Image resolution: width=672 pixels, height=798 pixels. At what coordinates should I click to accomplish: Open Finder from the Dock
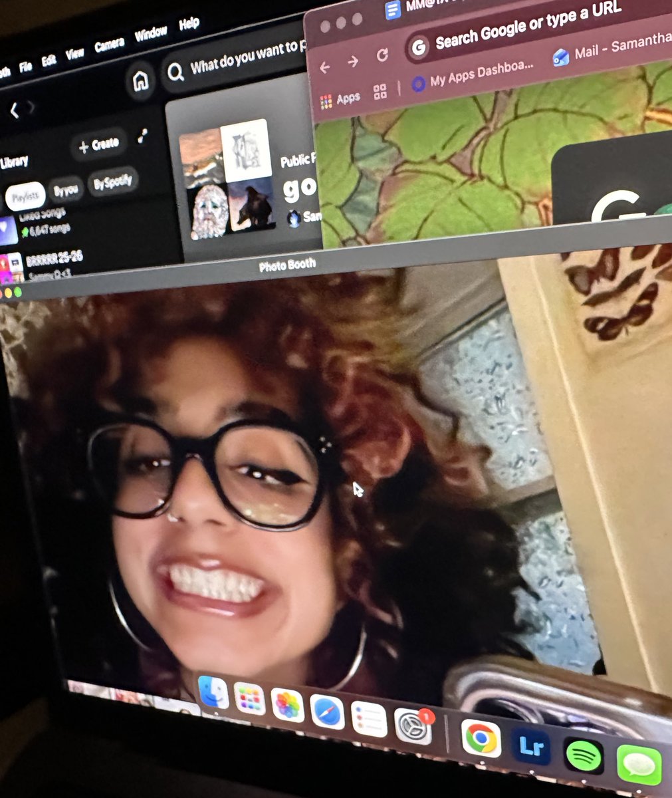tap(213, 693)
